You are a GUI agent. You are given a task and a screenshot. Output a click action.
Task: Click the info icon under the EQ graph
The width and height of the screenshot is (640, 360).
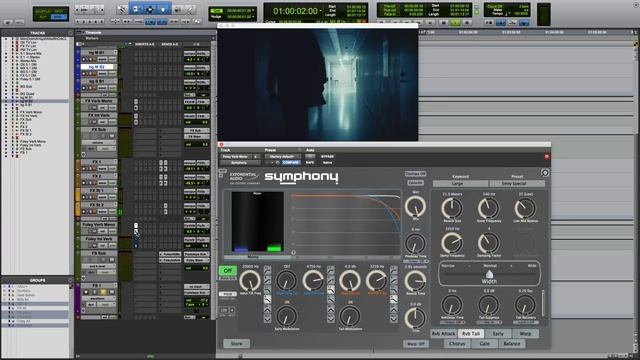293,252
